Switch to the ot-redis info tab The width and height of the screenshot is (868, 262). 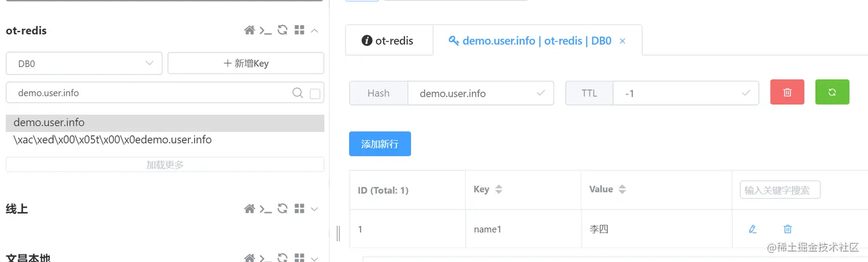click(x=389, y=41)
